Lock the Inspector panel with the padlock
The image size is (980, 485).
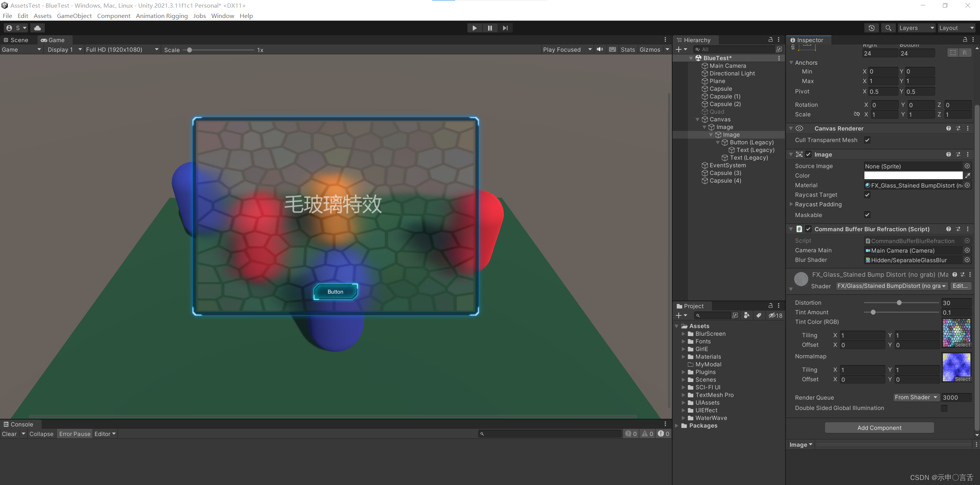[x=965, y=40]
